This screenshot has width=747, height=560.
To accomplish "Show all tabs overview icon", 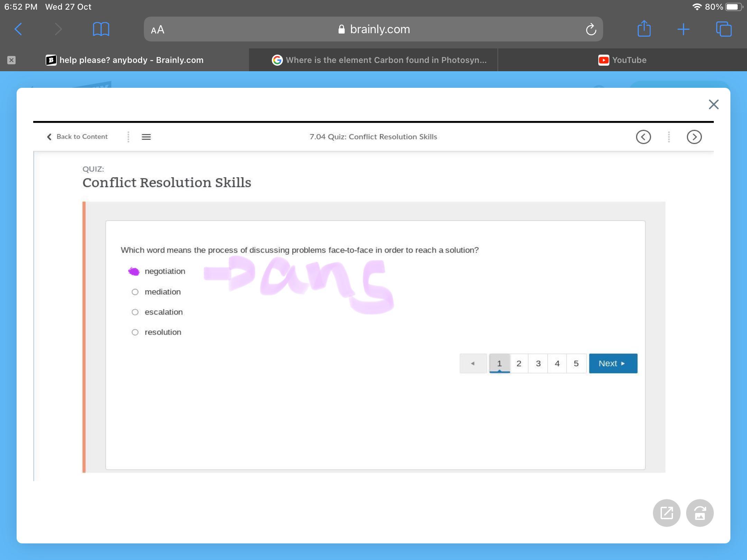I will coord(723,29).
